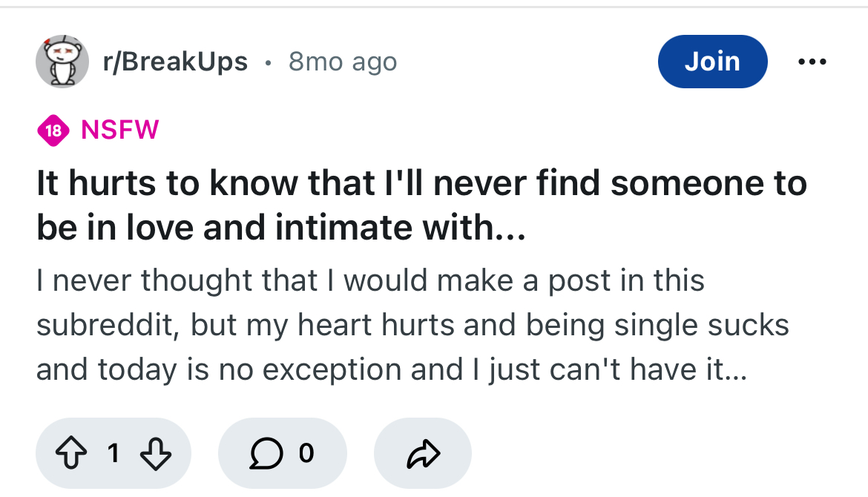Open the post titled 'It hurts to know...'
868x497 pixels.
coord(421,183)
